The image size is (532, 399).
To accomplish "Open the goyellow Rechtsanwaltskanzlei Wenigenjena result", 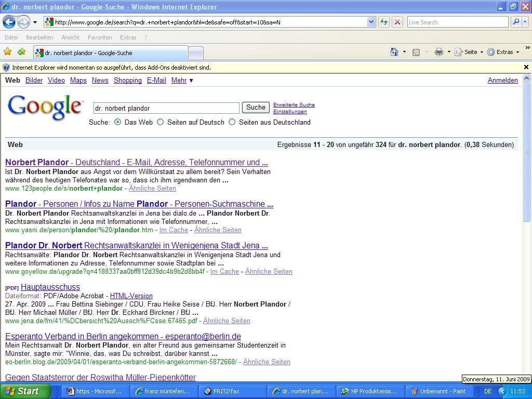I will 137,246.
